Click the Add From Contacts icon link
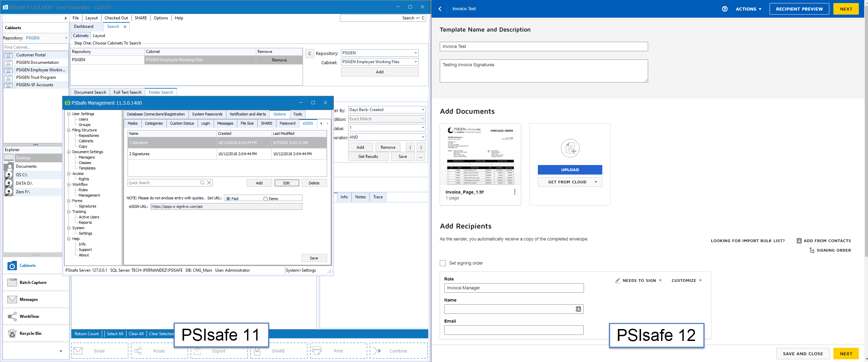Screen dimensions: 868x362 click(x=799, y=241)
